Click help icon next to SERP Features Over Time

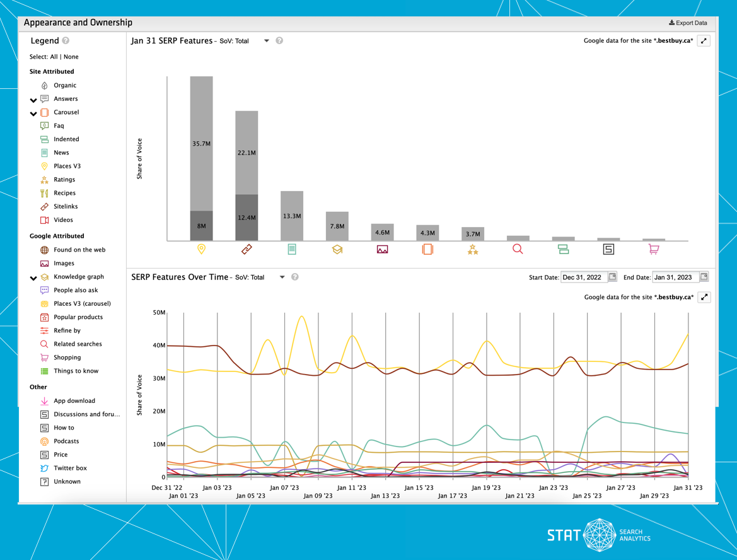coord(294,277)
